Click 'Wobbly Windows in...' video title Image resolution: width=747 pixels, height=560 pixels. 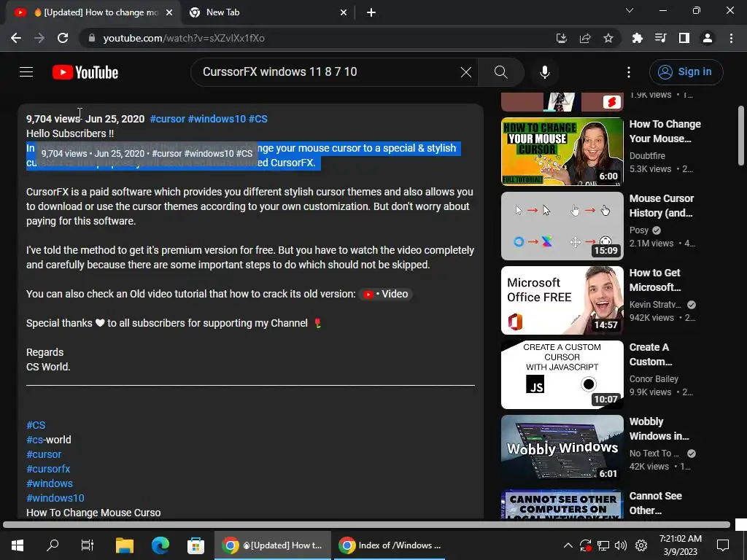(659, 429)
